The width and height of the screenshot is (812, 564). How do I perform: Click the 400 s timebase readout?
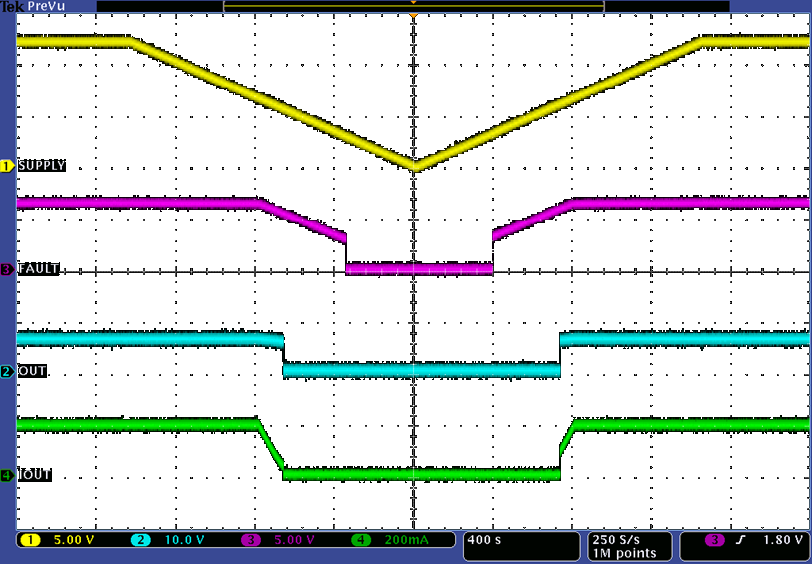point(484,540)
